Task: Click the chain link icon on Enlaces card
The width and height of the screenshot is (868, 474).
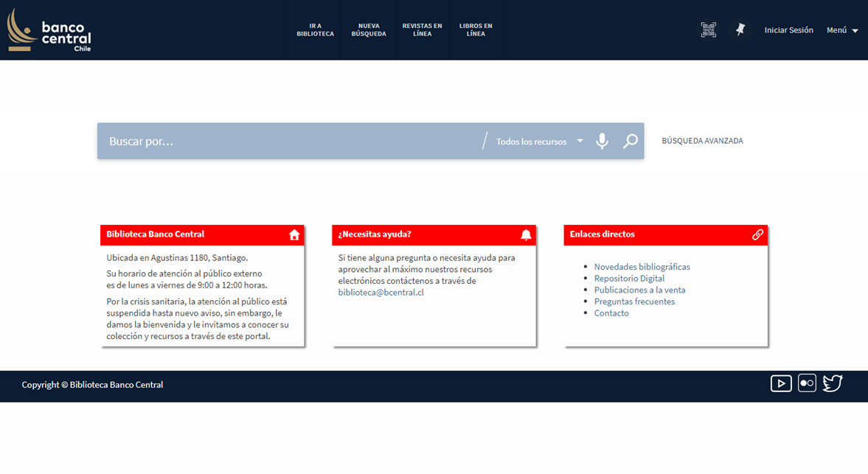Action: click(757, 234)
